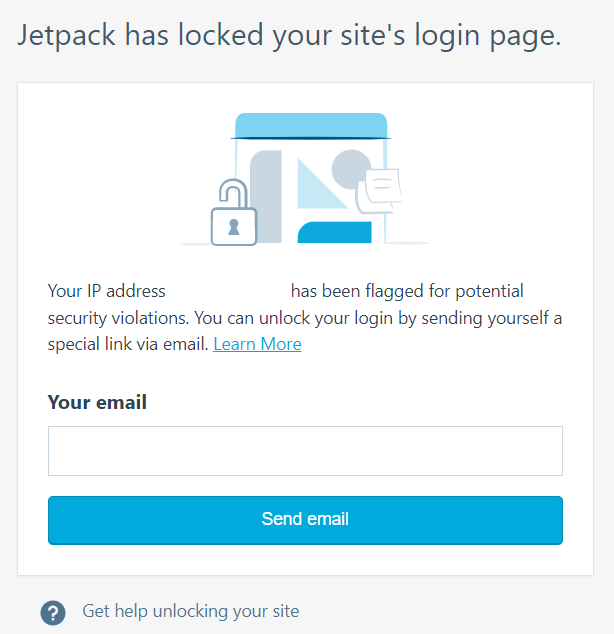Click the bright blue block under triangle
614x634 pixels.
coord(335,232)
